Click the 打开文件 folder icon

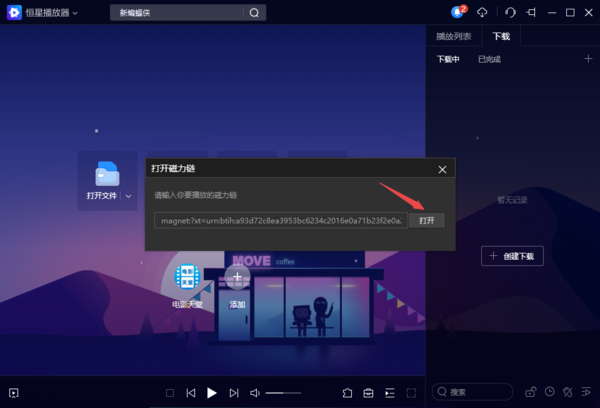coord(107,173)
